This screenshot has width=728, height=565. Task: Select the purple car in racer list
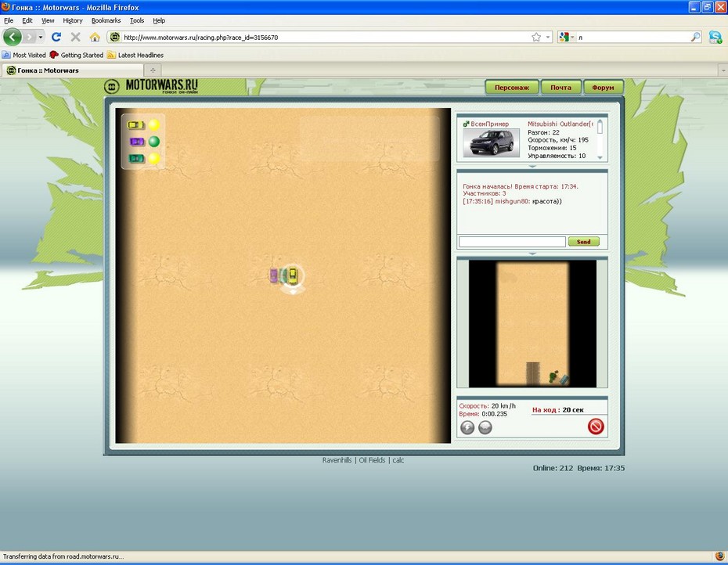click(136, 142)
